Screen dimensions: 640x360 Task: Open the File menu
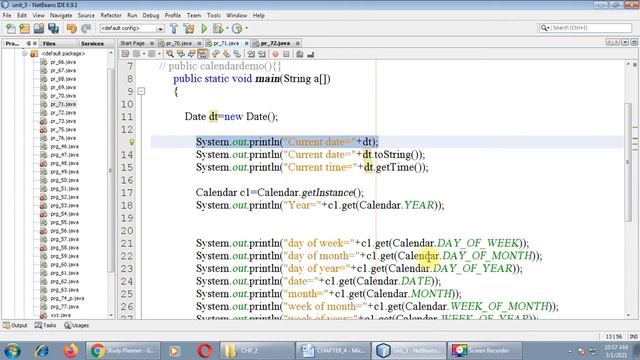pyautogui.click(x=7, y=15)
